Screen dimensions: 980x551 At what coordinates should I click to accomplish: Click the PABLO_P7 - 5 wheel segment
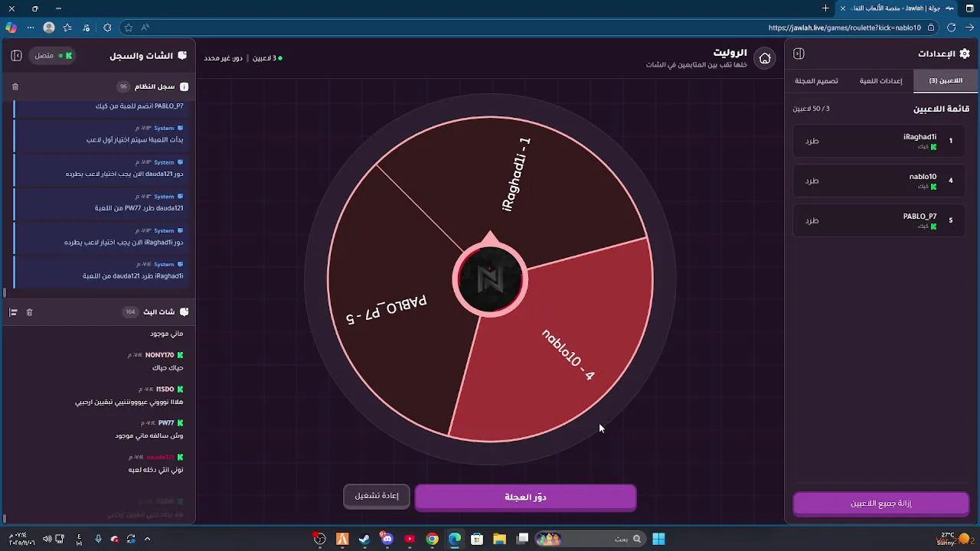387,308
